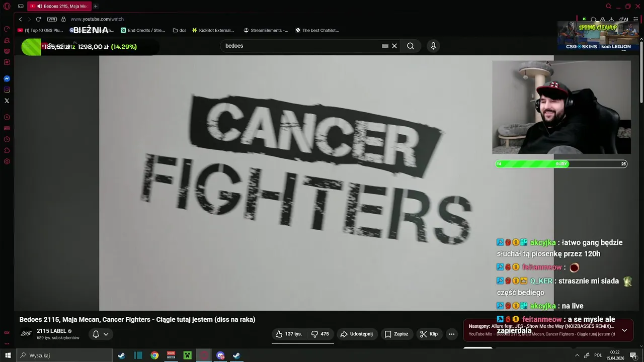Open the downloads icon in browser toolbar

tap(611, 19)
